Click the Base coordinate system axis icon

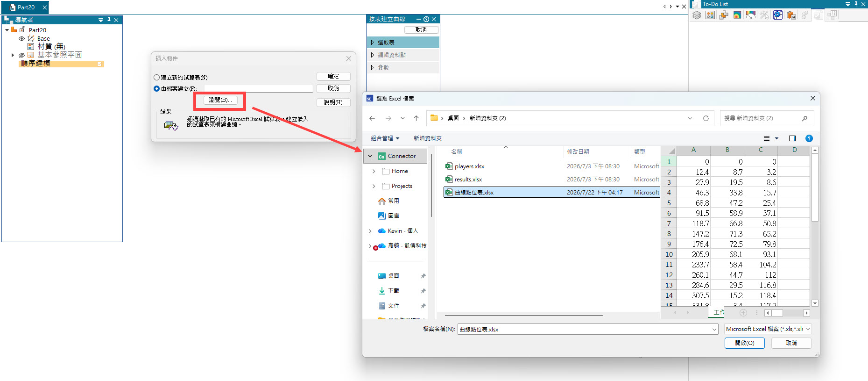pos(31,38)
